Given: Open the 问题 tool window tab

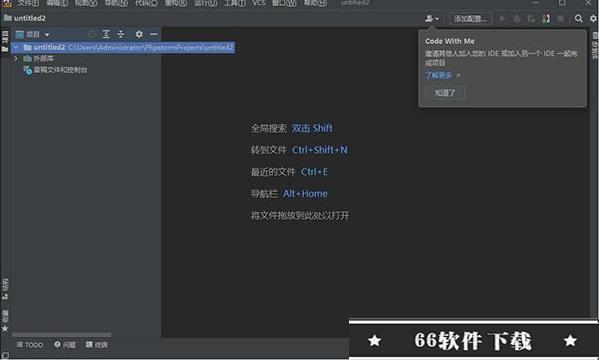Looking at the screenshot, I should 65,345.
